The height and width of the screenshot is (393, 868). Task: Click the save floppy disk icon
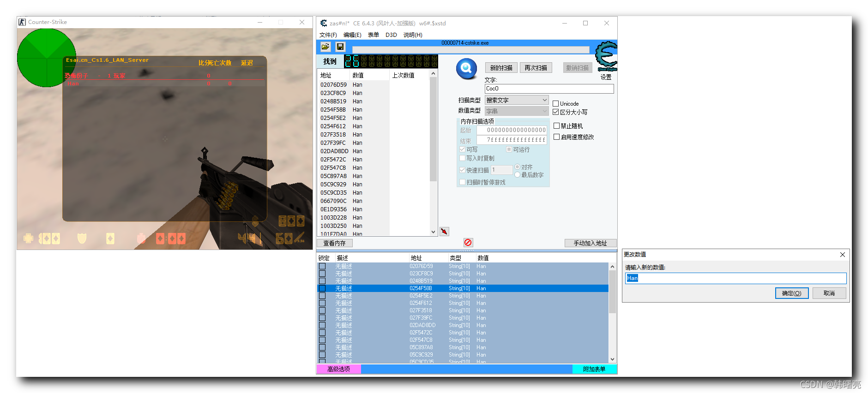pyautogui.click(x=340, y=47)
